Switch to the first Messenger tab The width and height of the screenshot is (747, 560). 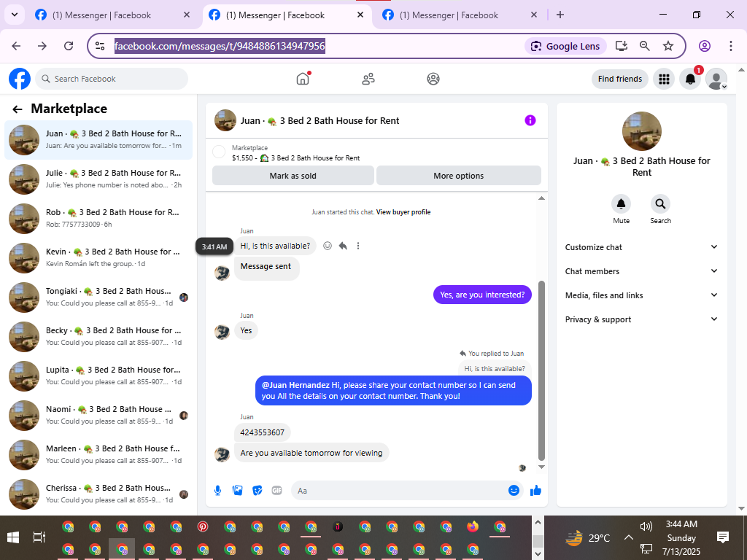tap(113, 15)
